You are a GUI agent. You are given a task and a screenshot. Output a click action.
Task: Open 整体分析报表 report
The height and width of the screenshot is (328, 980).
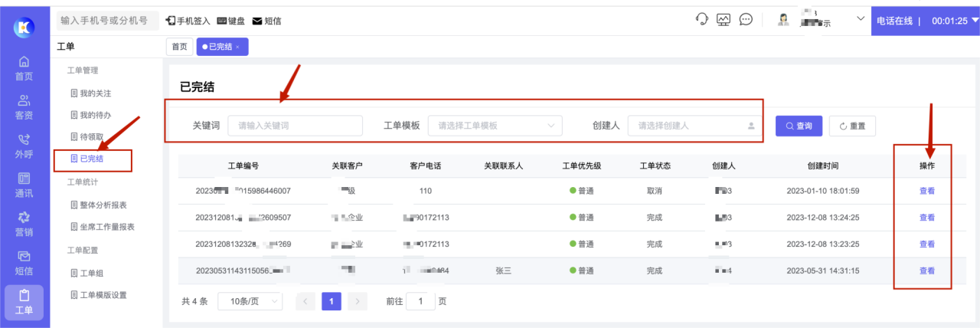coord(98,205)
